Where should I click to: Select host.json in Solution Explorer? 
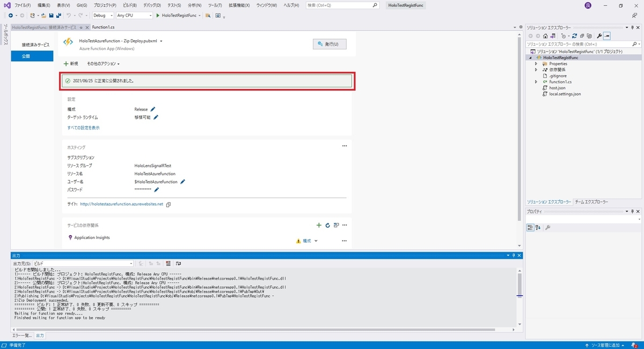(557, 88)
